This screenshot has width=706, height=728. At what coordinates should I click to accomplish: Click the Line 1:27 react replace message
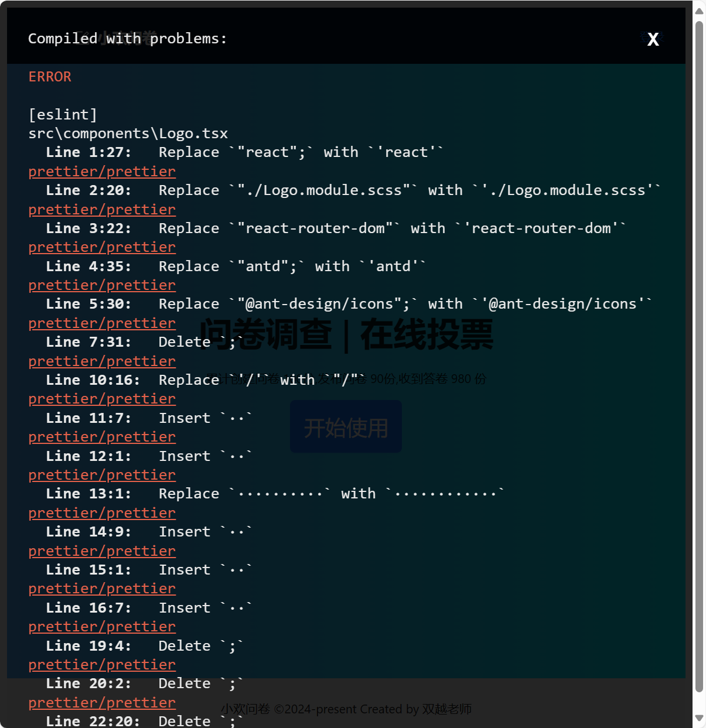245,152
